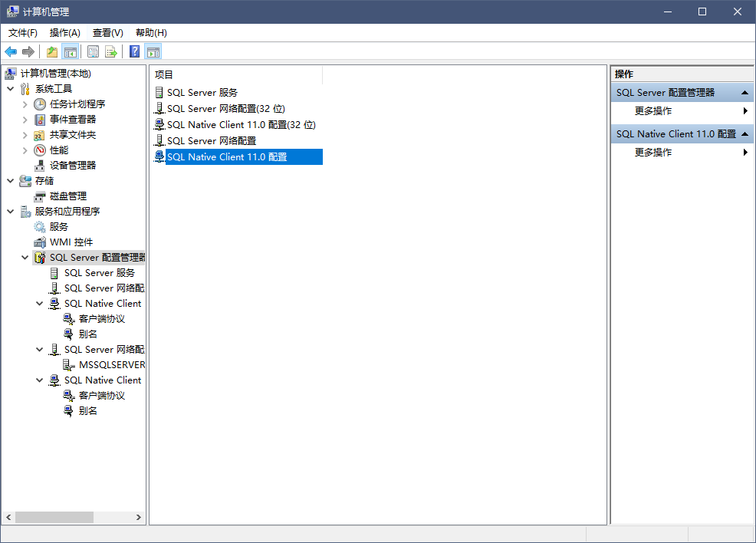
Task: Click the tree pane scrollbar left arrow
Action: click(x=8, y=517)
